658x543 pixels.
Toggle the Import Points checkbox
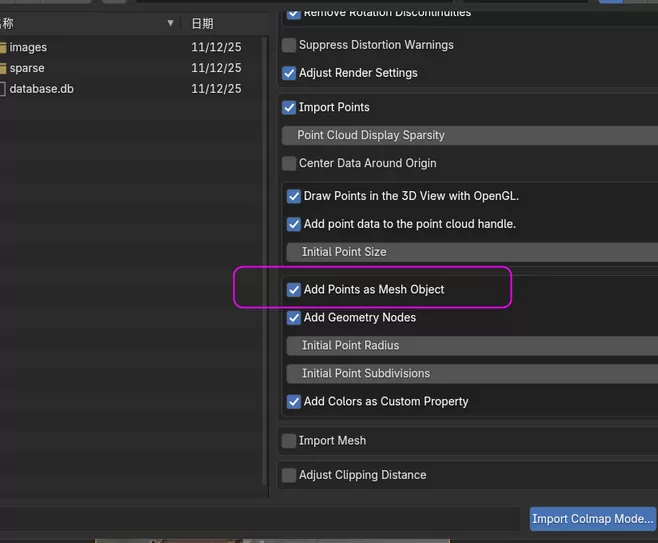[x=290, y=107]
